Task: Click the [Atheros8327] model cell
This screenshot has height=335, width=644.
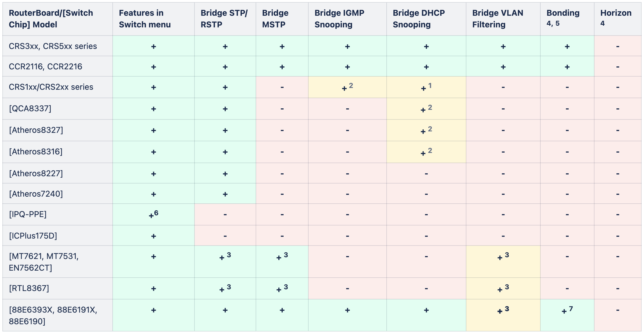Action: 36,130
